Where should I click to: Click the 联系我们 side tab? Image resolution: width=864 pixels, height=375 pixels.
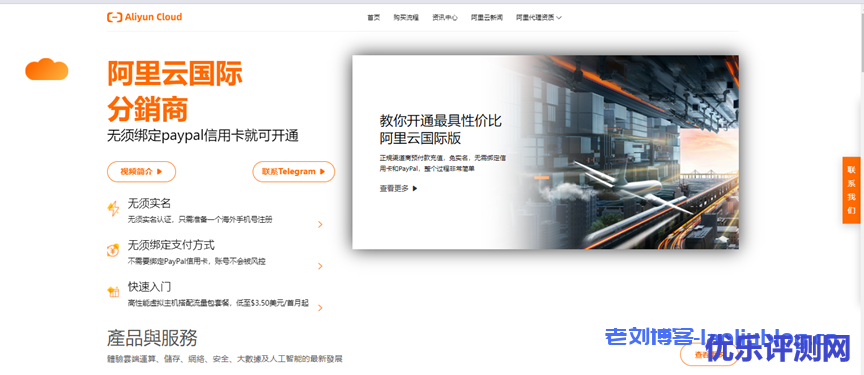point(851,190)
